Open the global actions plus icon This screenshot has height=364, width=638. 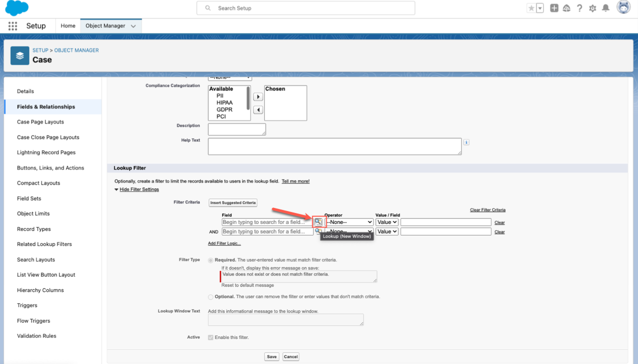554,8
